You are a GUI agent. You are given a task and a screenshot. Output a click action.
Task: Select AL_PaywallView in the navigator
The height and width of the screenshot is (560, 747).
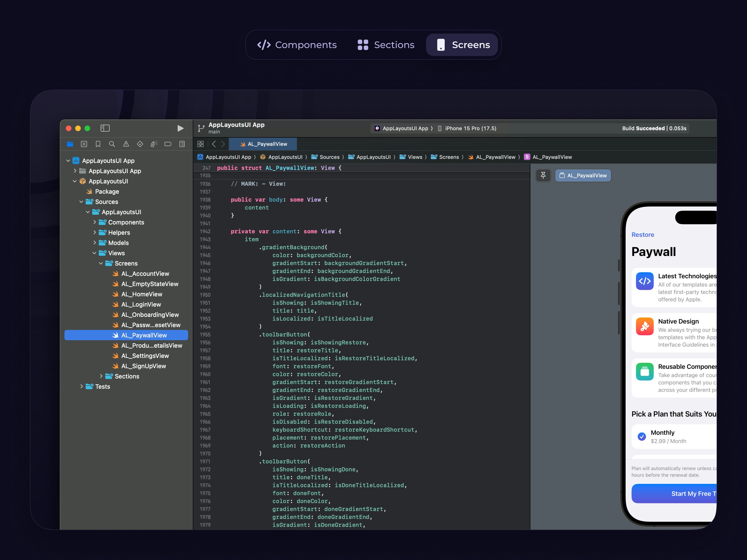tap(126, 335)
